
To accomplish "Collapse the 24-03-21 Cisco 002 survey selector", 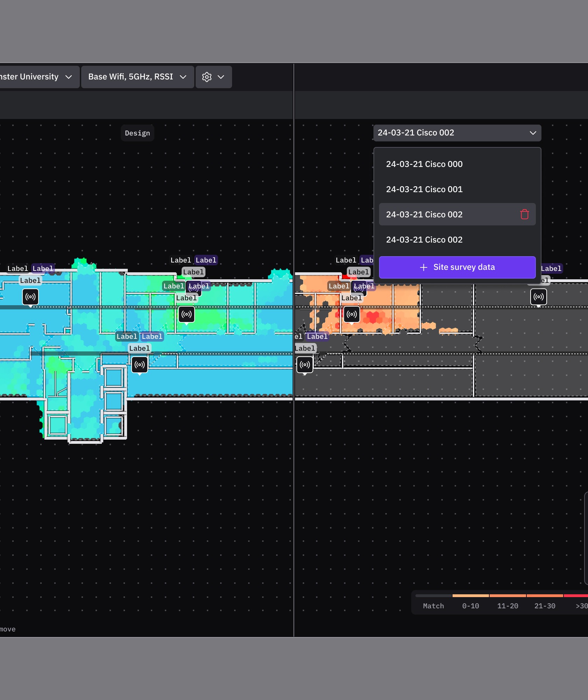I will point(457,133).
